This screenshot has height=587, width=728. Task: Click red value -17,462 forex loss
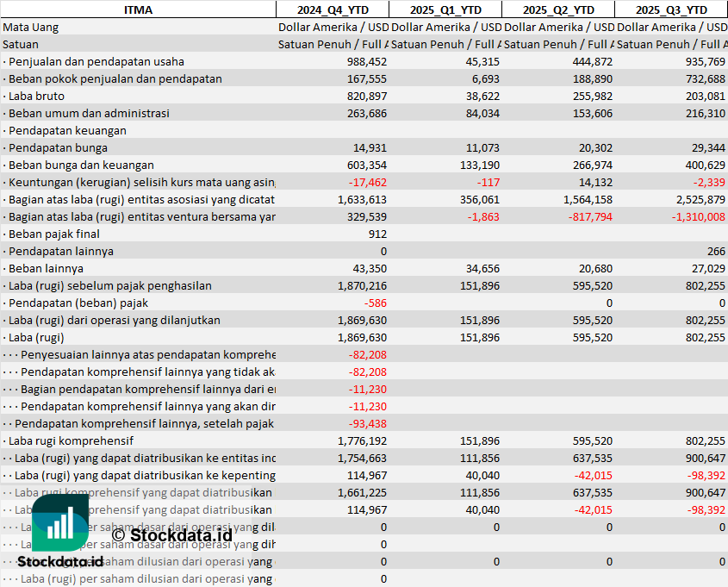click(368, 182)
